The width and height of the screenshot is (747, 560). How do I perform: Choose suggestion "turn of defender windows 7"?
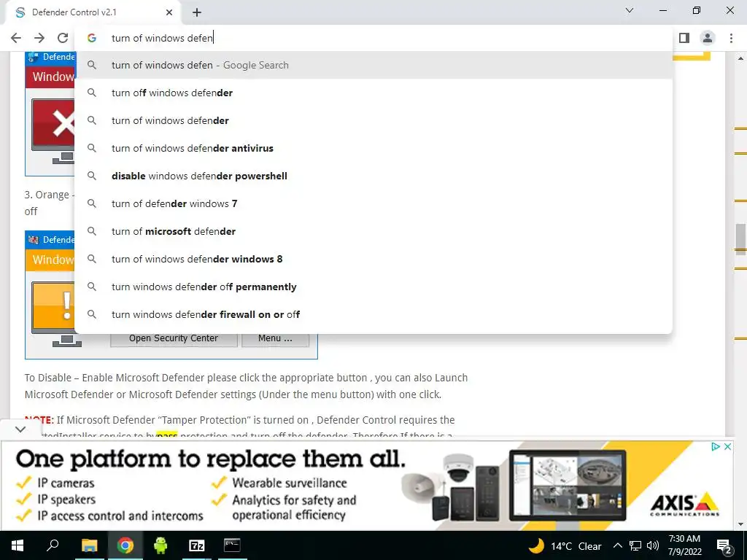coord(374,203)
